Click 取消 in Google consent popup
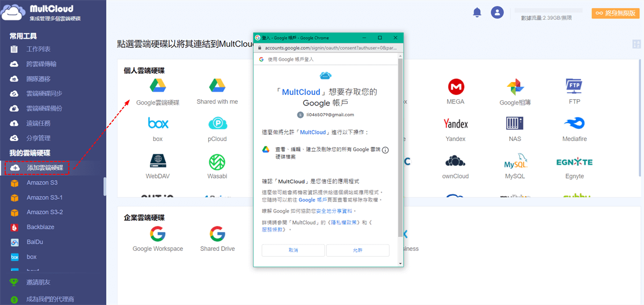644x305 pixels. [293, 250]
